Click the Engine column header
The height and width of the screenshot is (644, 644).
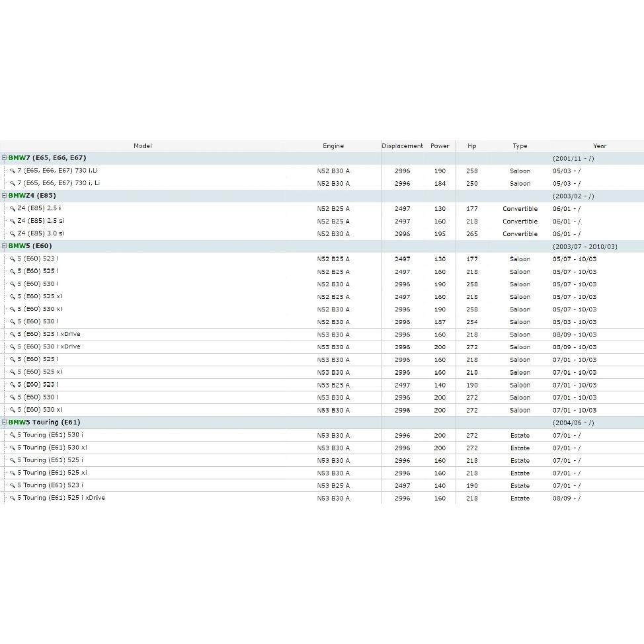tap(333, 146)
